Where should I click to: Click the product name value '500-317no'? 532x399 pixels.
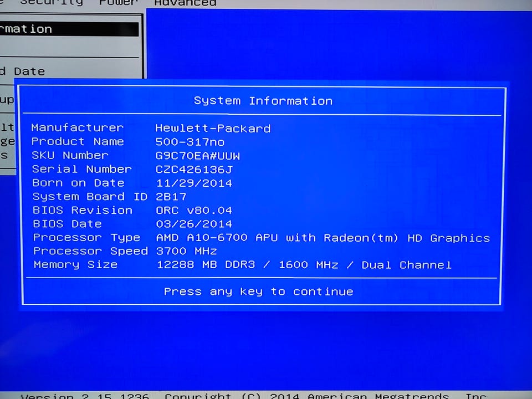190,142
